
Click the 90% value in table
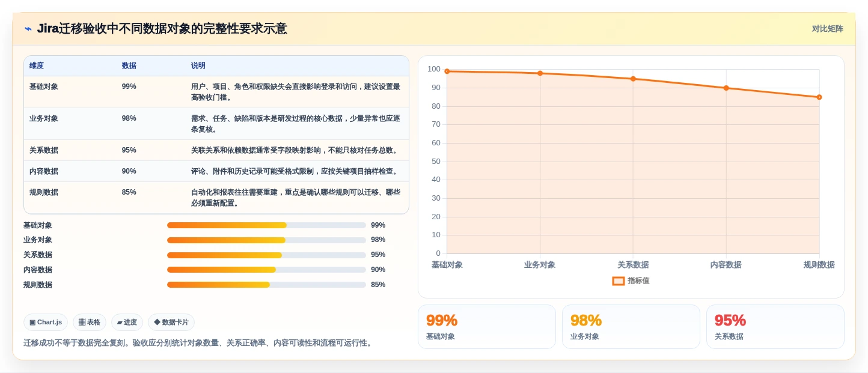129,171
